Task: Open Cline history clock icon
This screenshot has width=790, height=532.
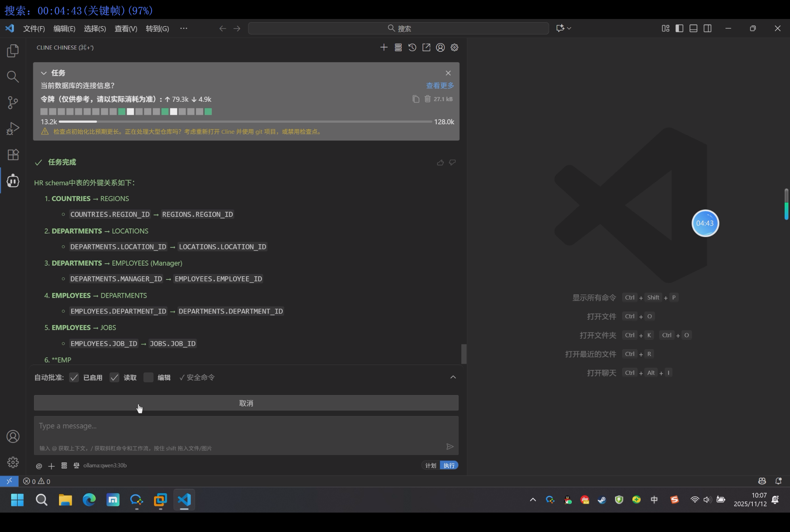Action: pos(412,47)
